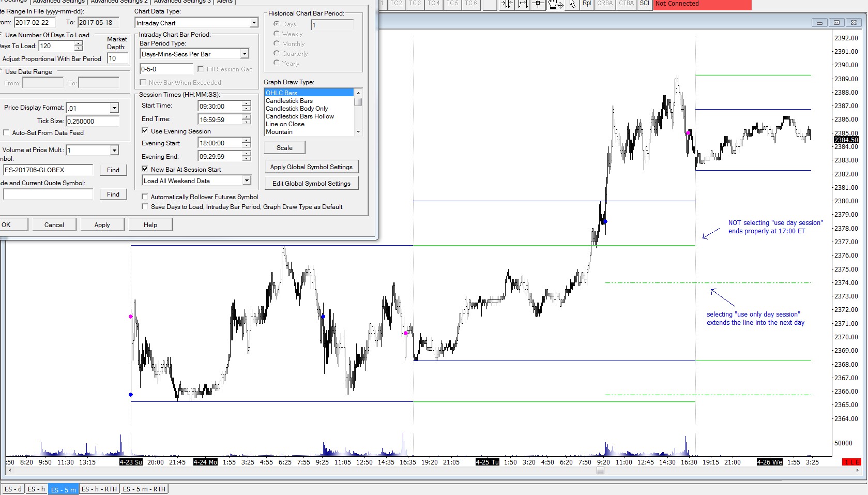Viewport: 868px width, 495px height.
Task: Click Edit Global Symbol Settings
Action: click(x=311, y=183)
